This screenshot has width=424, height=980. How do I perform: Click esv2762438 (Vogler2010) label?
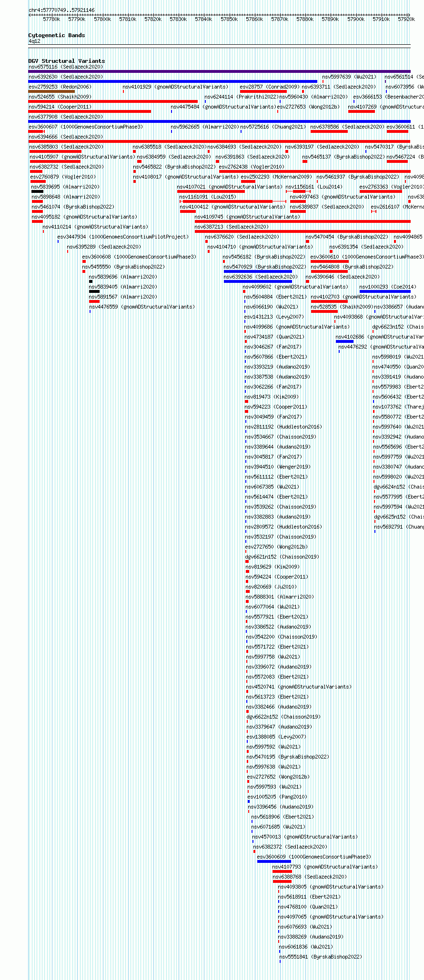[252, 167]
